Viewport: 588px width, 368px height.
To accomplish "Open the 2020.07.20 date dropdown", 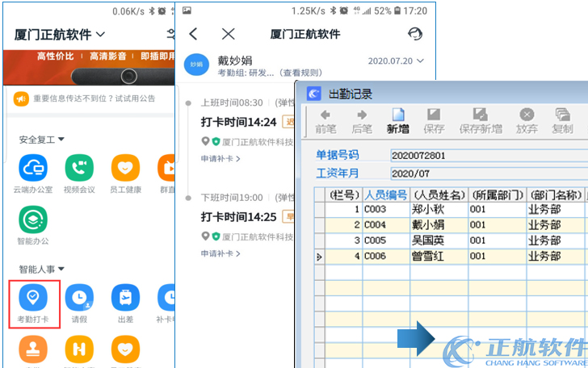I will (x=396, y=61).
